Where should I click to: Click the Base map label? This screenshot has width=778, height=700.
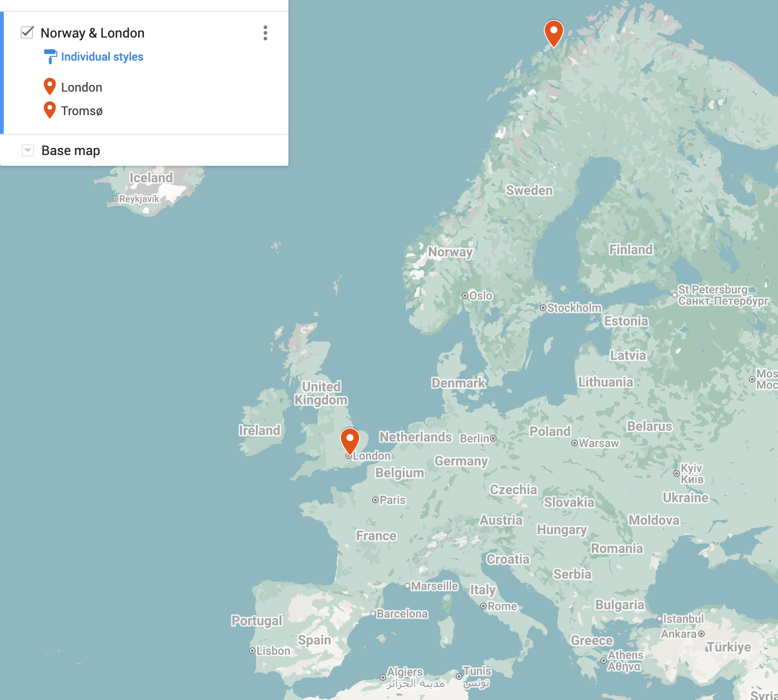click(x=70, y=150)
